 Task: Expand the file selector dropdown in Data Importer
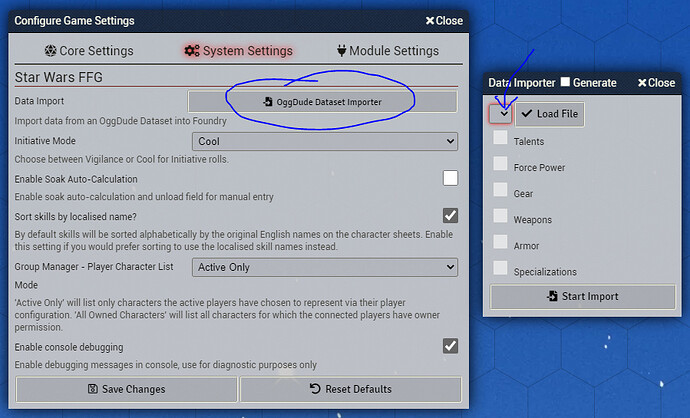click(500, 114)
